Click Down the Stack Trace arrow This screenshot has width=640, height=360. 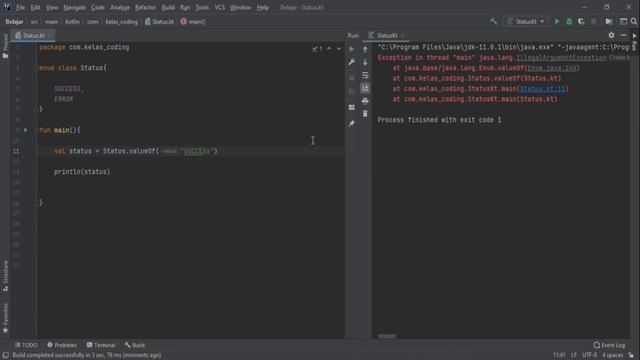click(x=365, y=62)
